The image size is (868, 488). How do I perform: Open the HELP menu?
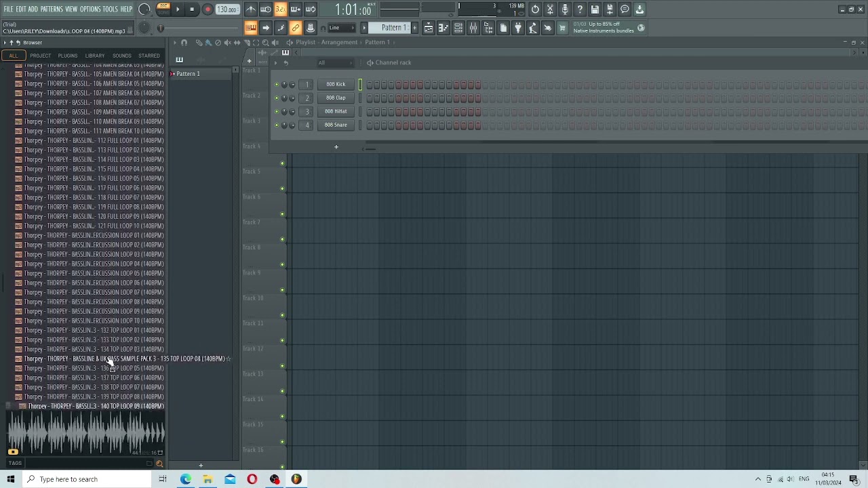point(127,9)
